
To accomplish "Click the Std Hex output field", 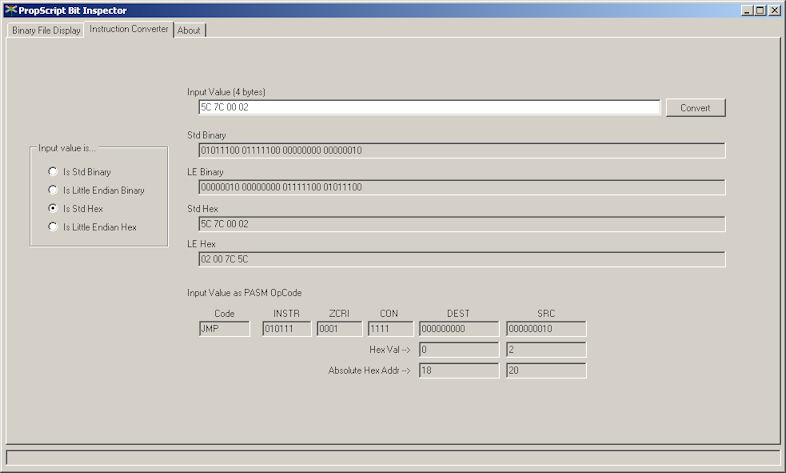I will click(x=461, y=224).
